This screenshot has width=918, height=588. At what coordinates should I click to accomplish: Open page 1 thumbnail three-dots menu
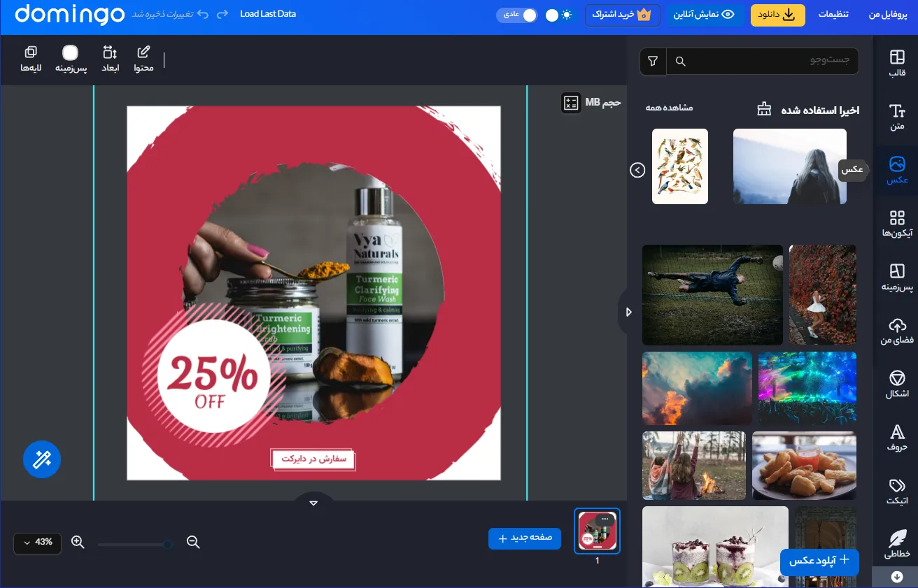605,518
